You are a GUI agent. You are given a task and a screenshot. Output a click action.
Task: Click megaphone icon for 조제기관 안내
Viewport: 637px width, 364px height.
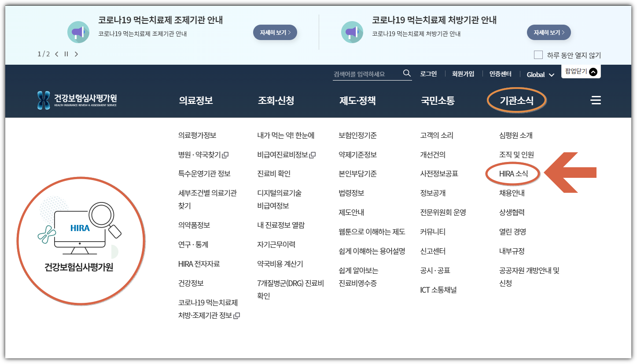[78, 32]
